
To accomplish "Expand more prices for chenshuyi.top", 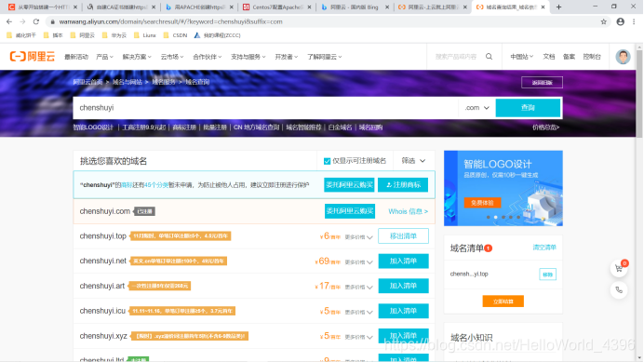I will pyautogui.click(x=358, y=237).
